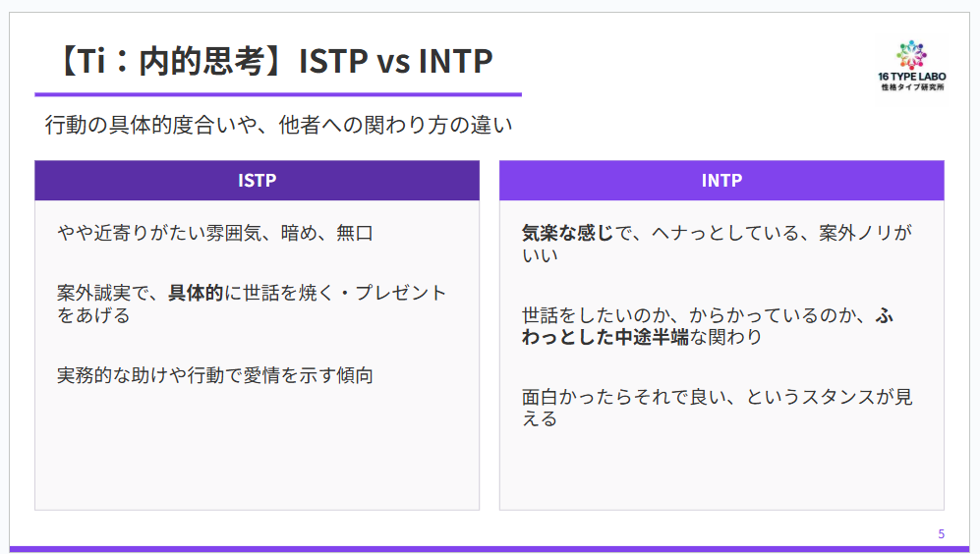Select the line 実務的な助けや行動で愛情を示す傾向

pyautogui.click(x=215, y=375)
